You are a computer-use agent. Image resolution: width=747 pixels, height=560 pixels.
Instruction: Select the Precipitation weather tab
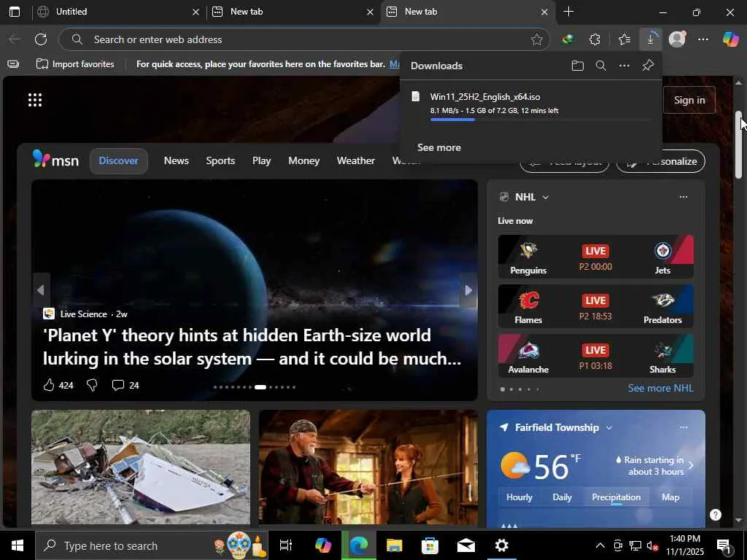point(616,497)
